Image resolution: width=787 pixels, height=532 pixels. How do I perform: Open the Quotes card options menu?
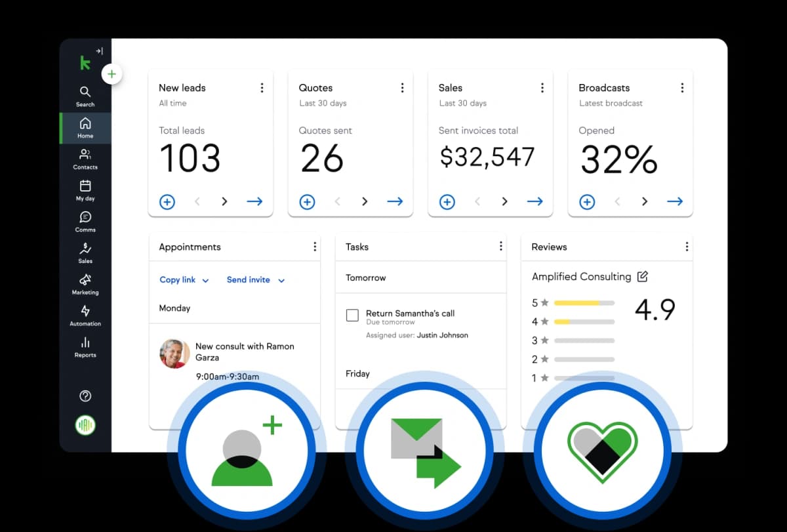click(402, 87)
